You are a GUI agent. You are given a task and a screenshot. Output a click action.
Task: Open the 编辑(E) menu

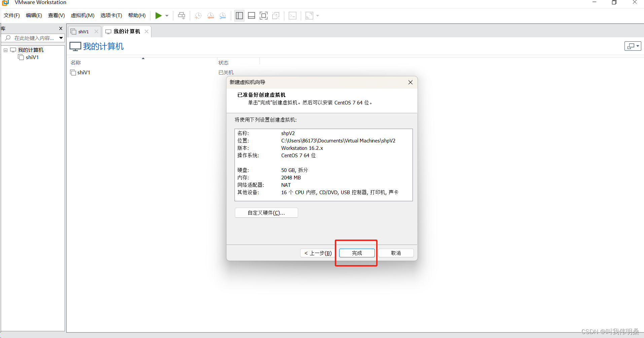[34, 15]
